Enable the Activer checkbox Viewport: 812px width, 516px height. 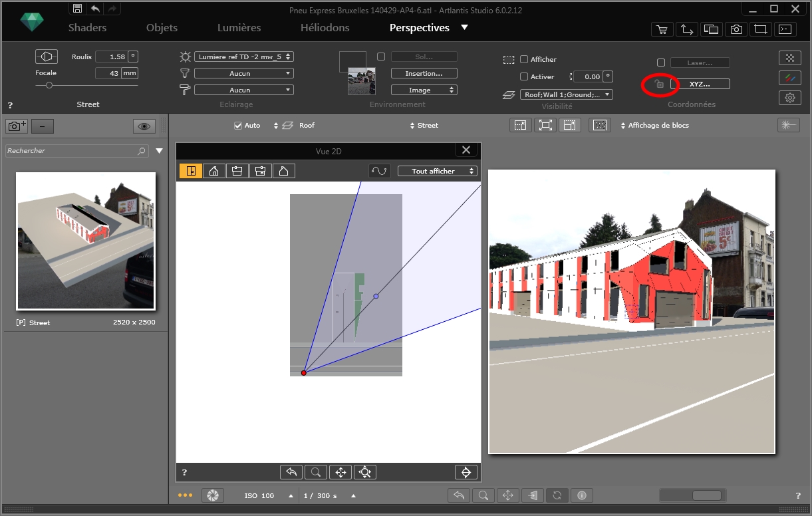(x=524, y=76)
